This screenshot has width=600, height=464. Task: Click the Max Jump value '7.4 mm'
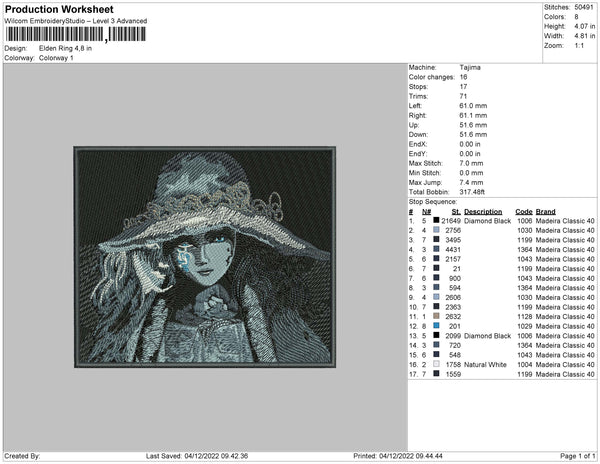pos(471,182)
